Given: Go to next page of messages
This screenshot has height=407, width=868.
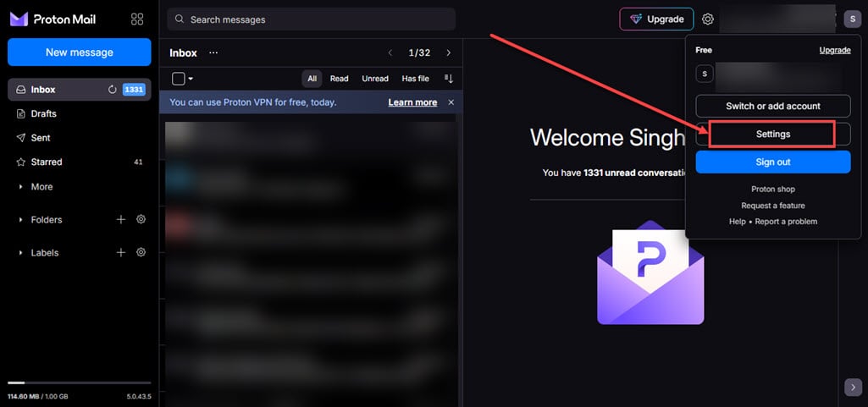Looking at the screenshot, I should (448, 53).
